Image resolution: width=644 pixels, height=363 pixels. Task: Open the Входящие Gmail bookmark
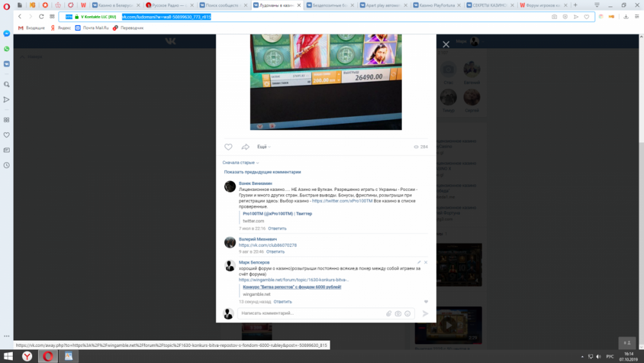(x=32, y=28)
